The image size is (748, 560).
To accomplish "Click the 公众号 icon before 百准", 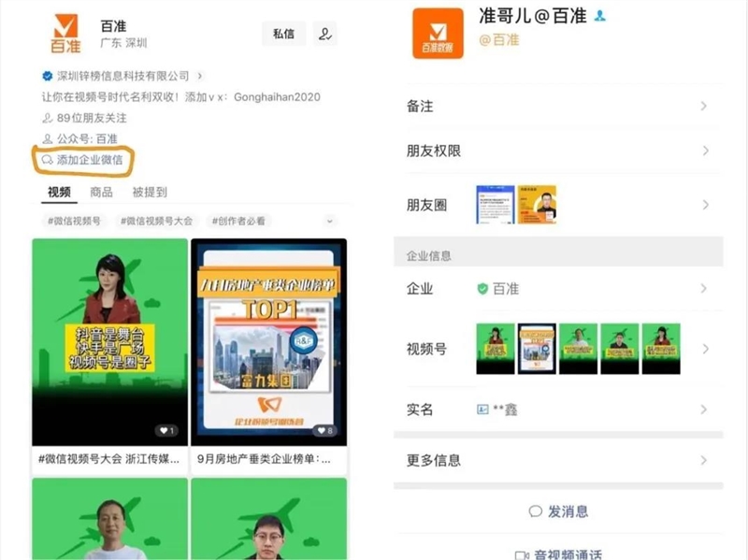I will tap(47, 138).
